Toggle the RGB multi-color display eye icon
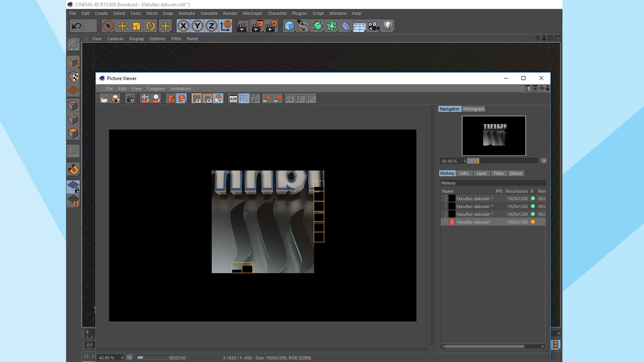This screenshot has width=644, height=362. tap(219, 99)
